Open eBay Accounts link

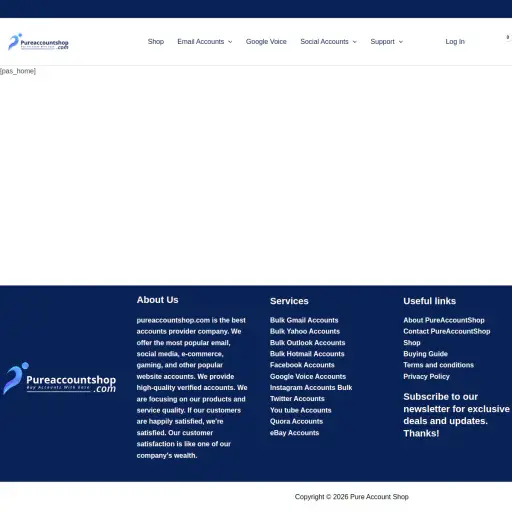pos(294,433)
